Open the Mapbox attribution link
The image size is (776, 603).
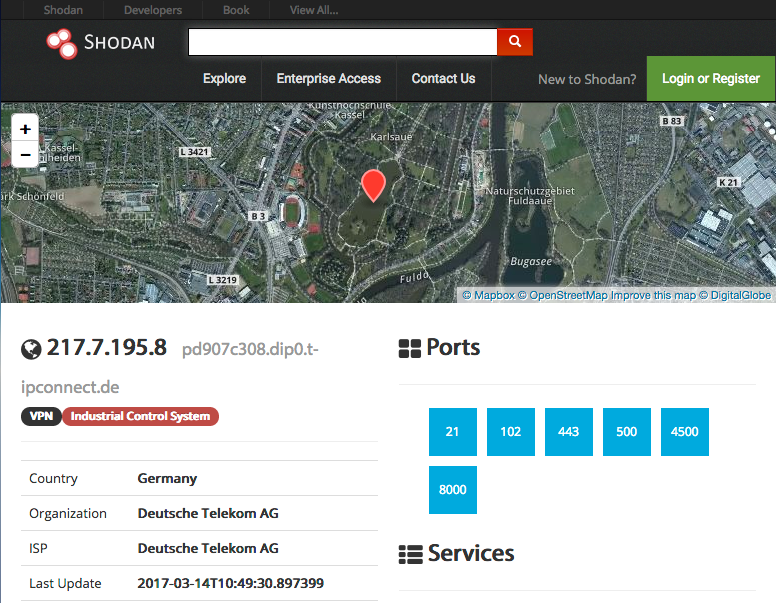tap(488, 296)
